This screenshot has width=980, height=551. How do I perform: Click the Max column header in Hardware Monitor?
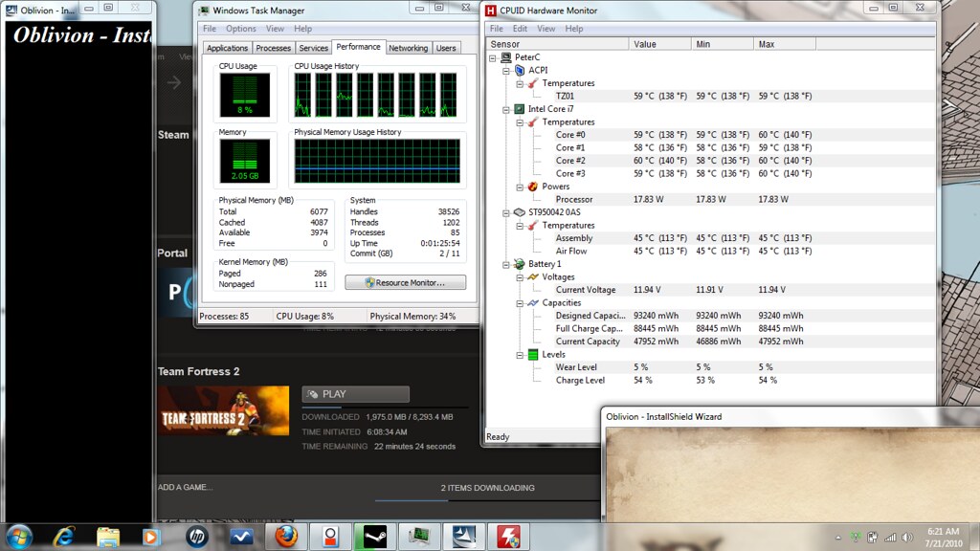click(785, 44)
